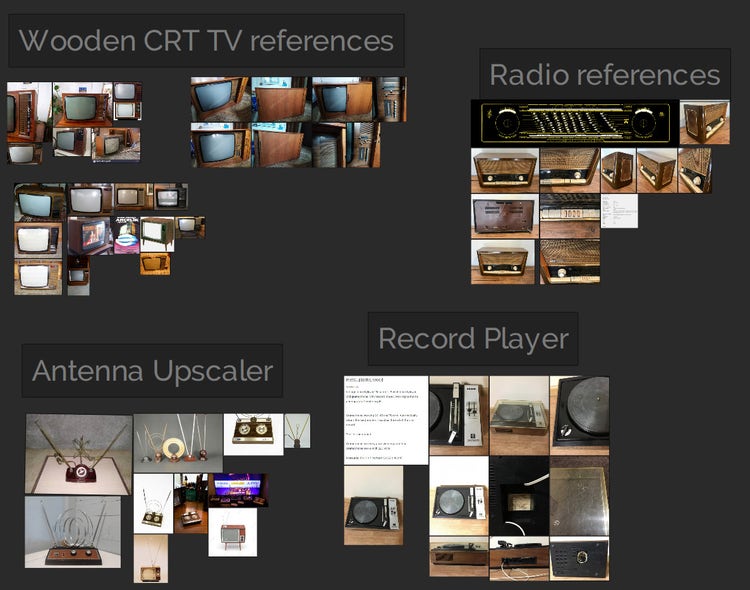Select the "Radio references" title label
This screenshot has width=750, height=590.
click(x=605, y=75)
